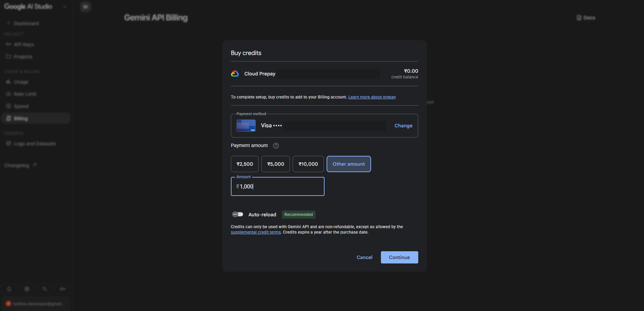This screenshot has height=311, width=644.
Task: Select the ₹2,500 payment amount
Action: (245, 164)
